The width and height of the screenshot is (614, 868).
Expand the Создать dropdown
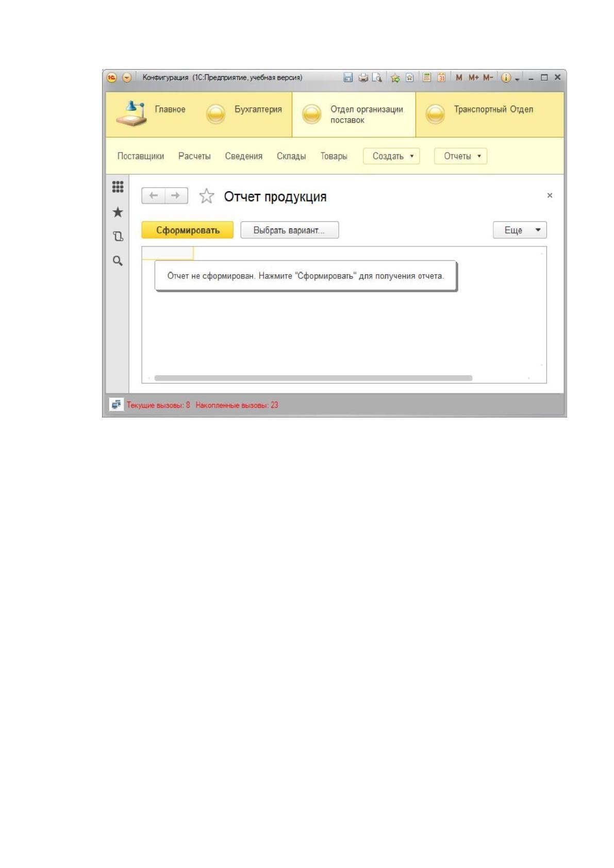(x=391, y=156)
